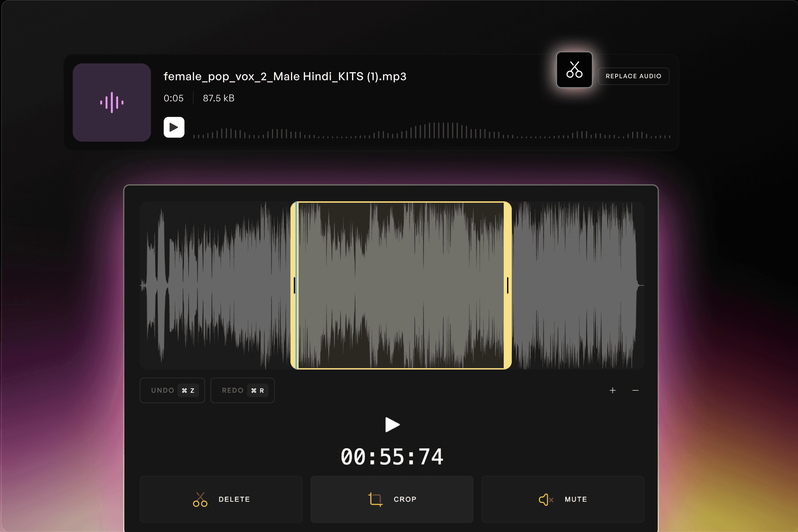Click the blue playhead line
Viewport: 798px width, 532px height.
(297, 285)
